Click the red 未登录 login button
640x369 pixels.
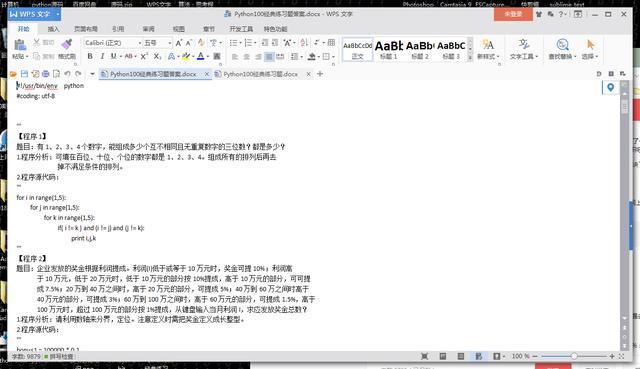click(x=513, y=14)
